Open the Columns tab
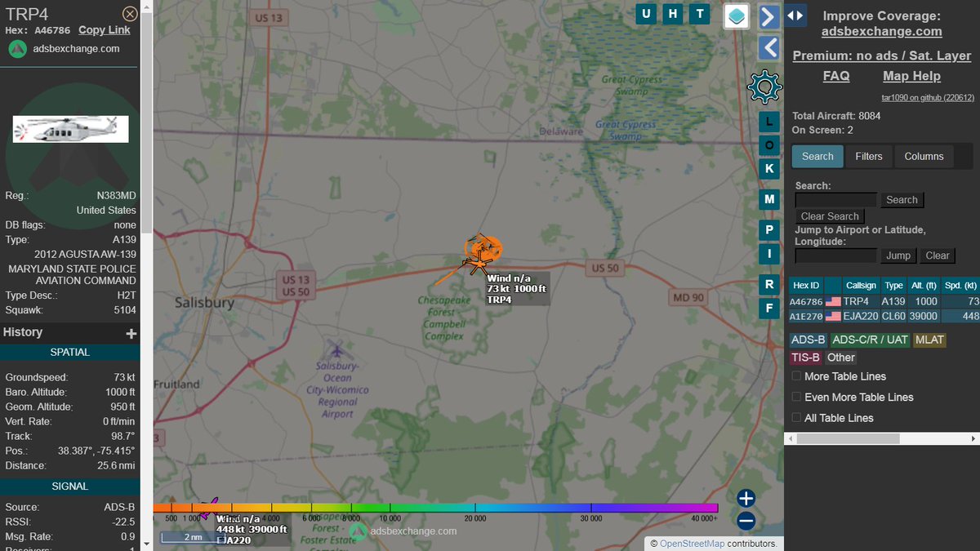This screenshot has height=551, width=980. pos(924,156)
